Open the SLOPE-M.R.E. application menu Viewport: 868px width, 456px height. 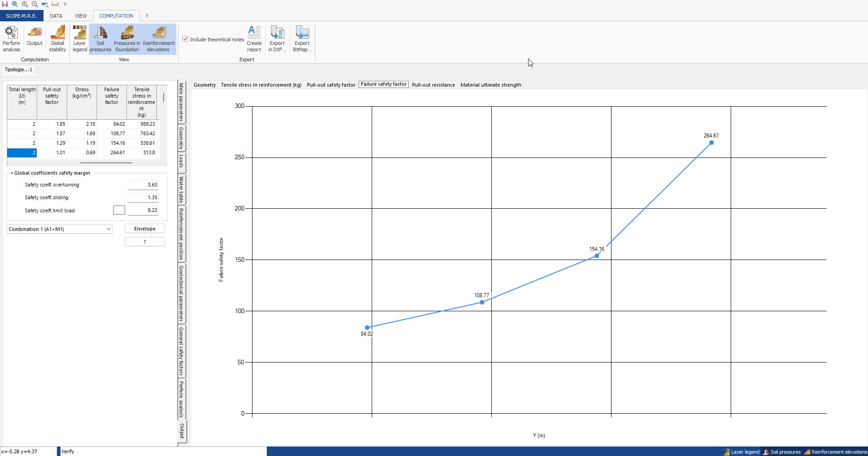pyautogui.click(x=21, y=16)
